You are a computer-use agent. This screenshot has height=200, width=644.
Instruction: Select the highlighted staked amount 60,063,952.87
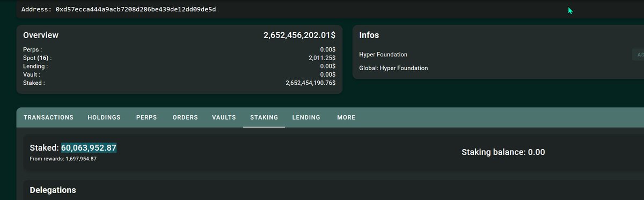89,148
